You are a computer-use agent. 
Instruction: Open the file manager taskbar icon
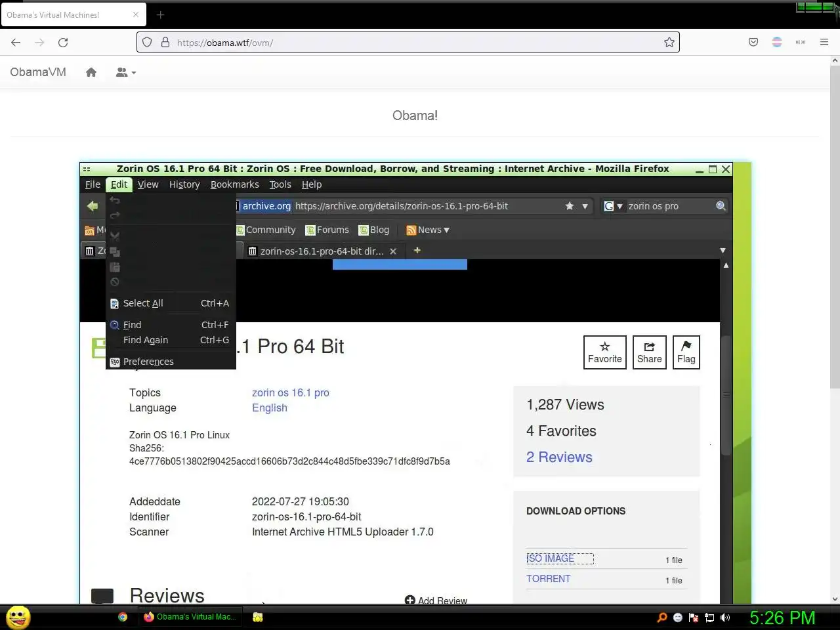tap(258, 617)
